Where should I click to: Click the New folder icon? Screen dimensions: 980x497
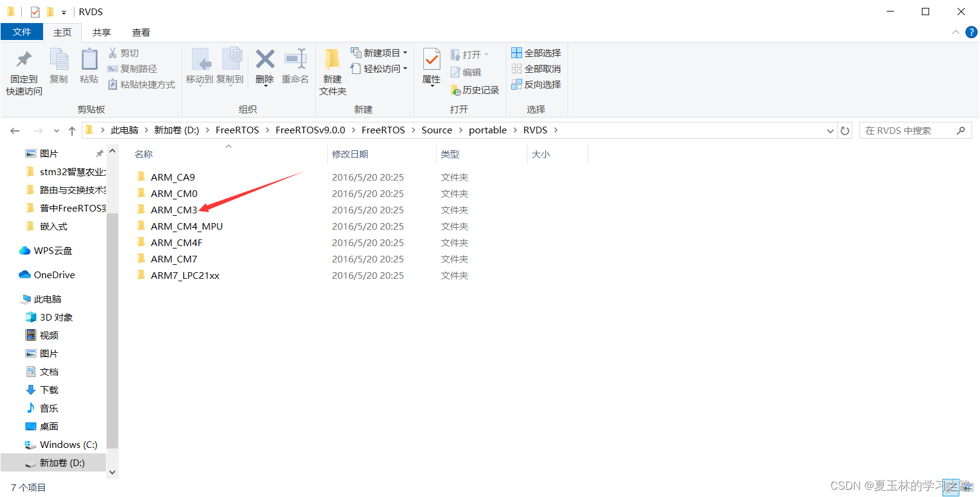pyautogui.click(x=332, y=59)
